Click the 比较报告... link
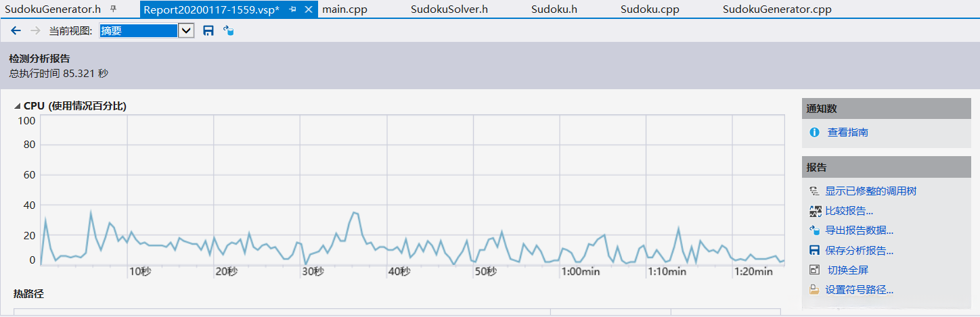The width and height of the screenshot is (980, 317). (849, 211)
